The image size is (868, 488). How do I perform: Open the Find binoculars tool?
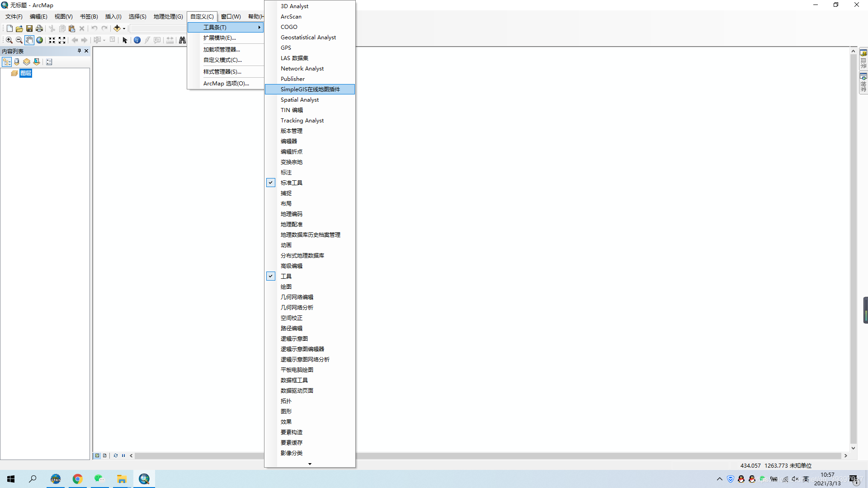pos(182,40)
